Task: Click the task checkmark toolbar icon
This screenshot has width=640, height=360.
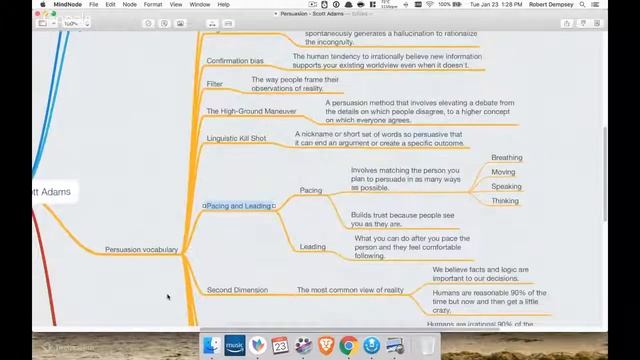Action: [149, 24]
